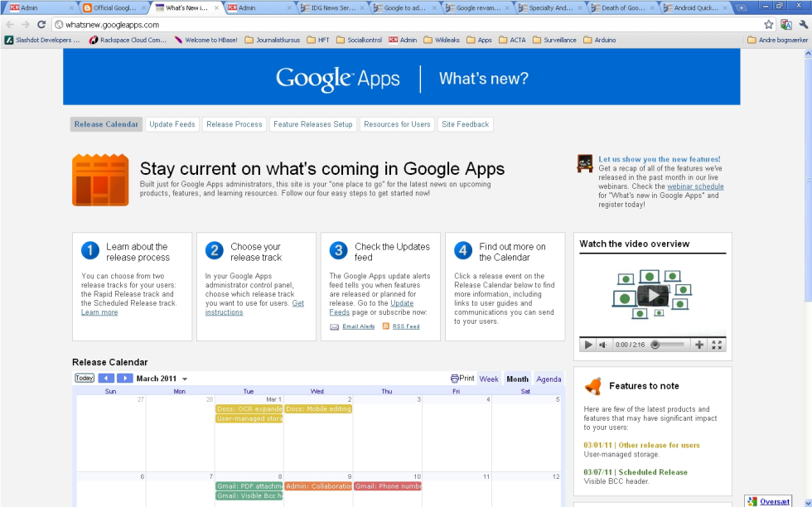Open the Chrome wrench settings menu
This screenshot has height=507, width=812.
click(x=802, y=25)
